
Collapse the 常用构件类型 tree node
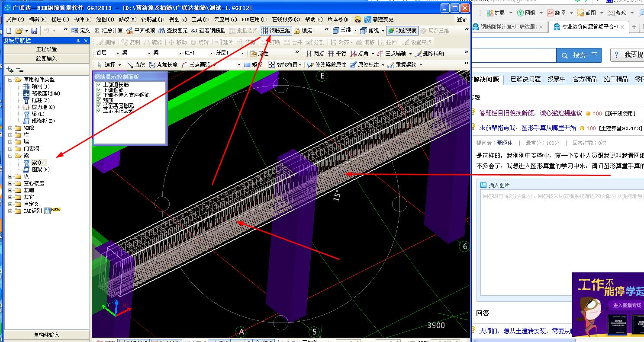(x=10, y=80)
